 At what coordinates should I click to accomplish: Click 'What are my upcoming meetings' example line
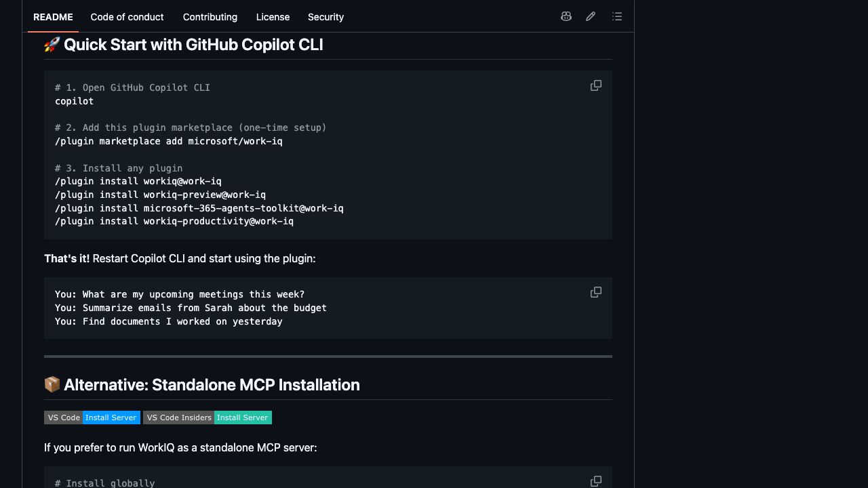tap(180, 294)
